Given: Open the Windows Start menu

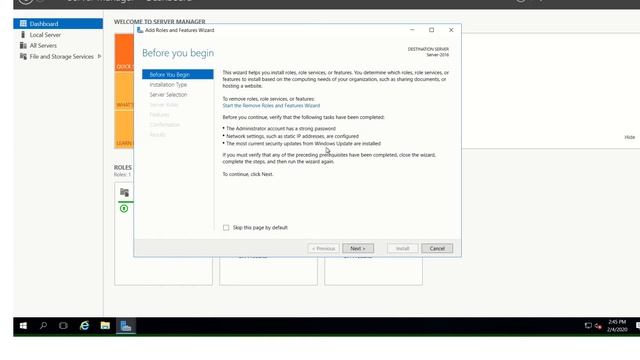Looking at the screenshot, I should click(x=23, y=326).
